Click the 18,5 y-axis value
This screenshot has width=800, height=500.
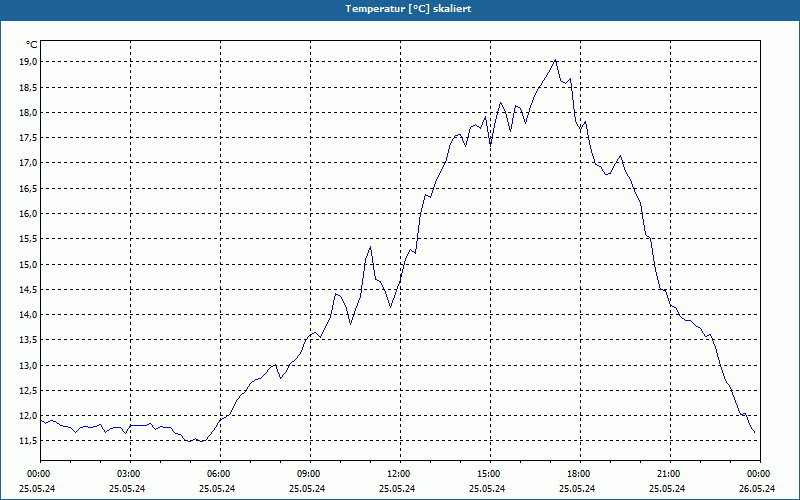[29, 87]
